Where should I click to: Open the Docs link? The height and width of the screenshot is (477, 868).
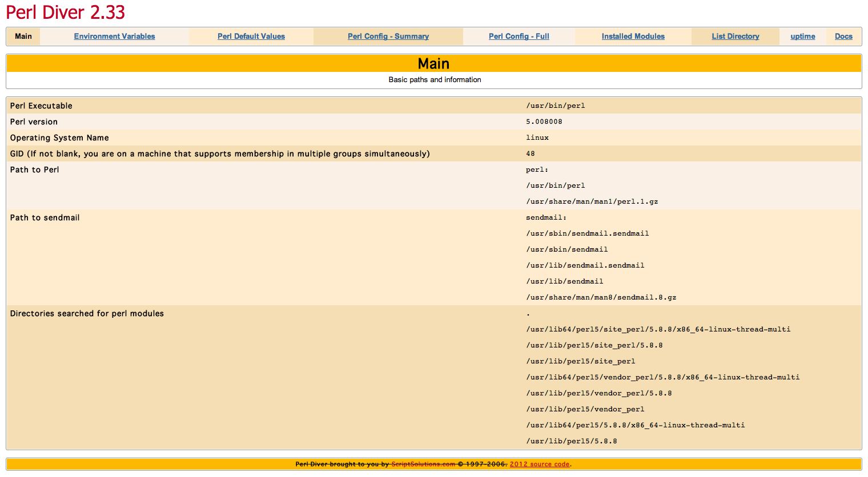(843, 37)
